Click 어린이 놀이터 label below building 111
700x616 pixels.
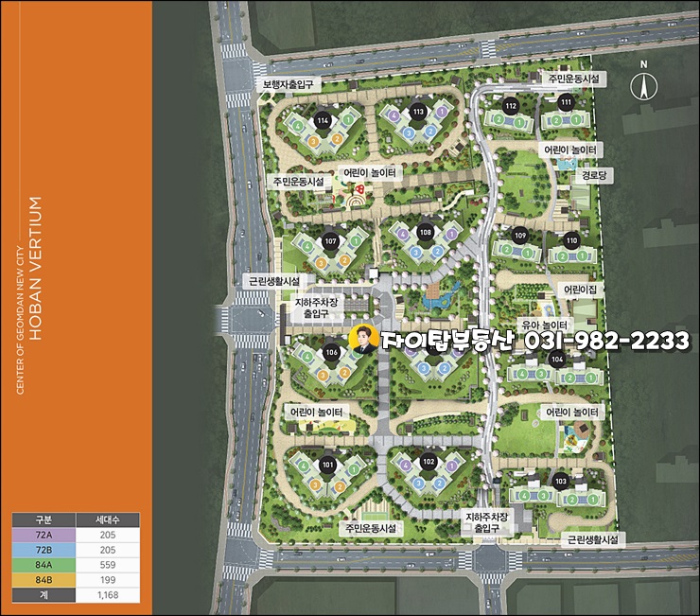point(570,150)
